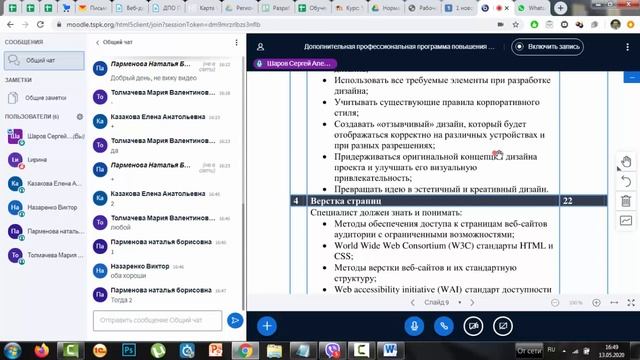Open the Actions plus button
This screenshot has width=640, height=360.
pos(267,326)
